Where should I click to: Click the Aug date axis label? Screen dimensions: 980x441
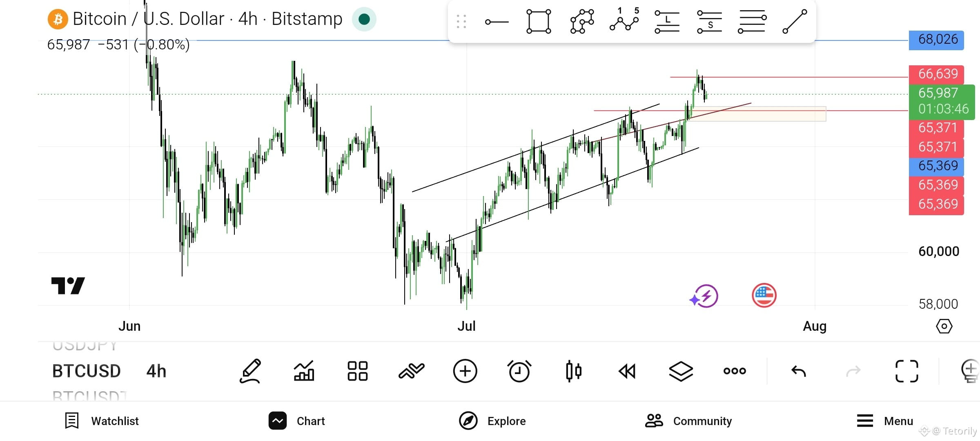click(x=815, y=326)
